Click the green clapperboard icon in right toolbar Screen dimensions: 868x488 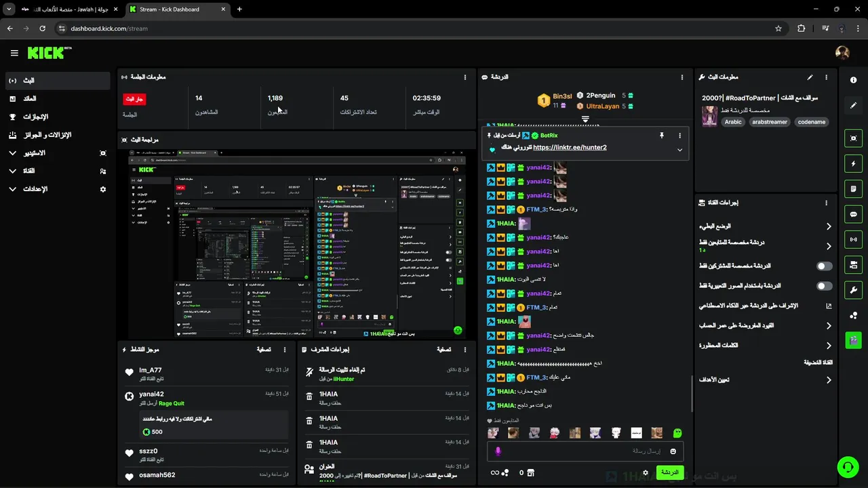[x=853, y=340]
